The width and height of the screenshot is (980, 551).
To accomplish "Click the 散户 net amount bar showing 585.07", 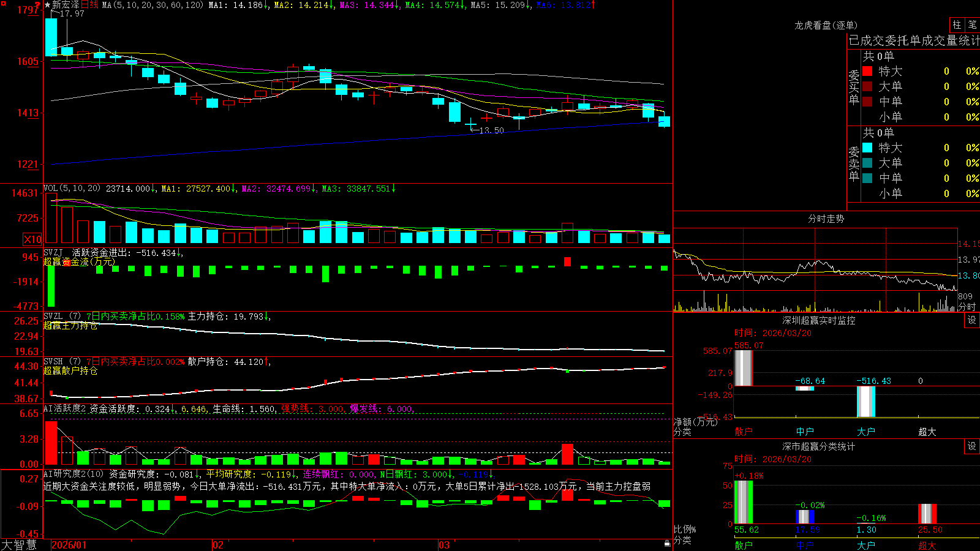I will 744,368.
